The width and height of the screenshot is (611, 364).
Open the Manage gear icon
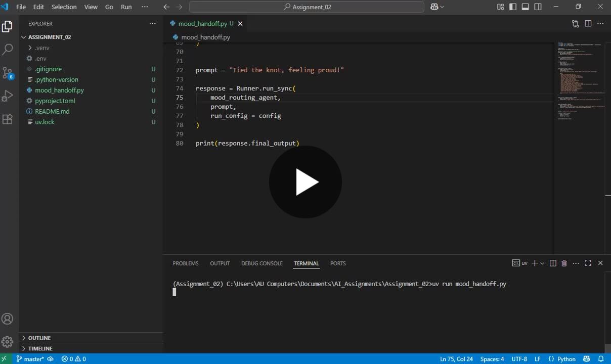coord(8,342)
